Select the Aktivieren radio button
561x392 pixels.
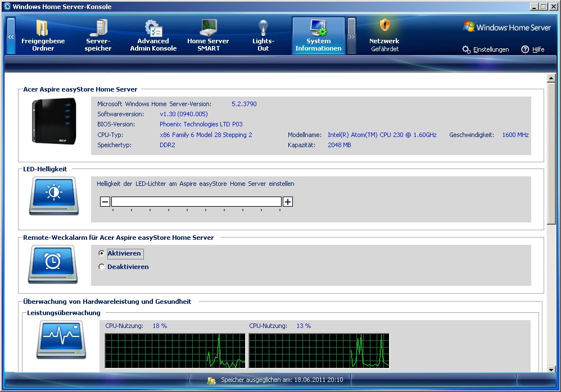tap(102, 253)
